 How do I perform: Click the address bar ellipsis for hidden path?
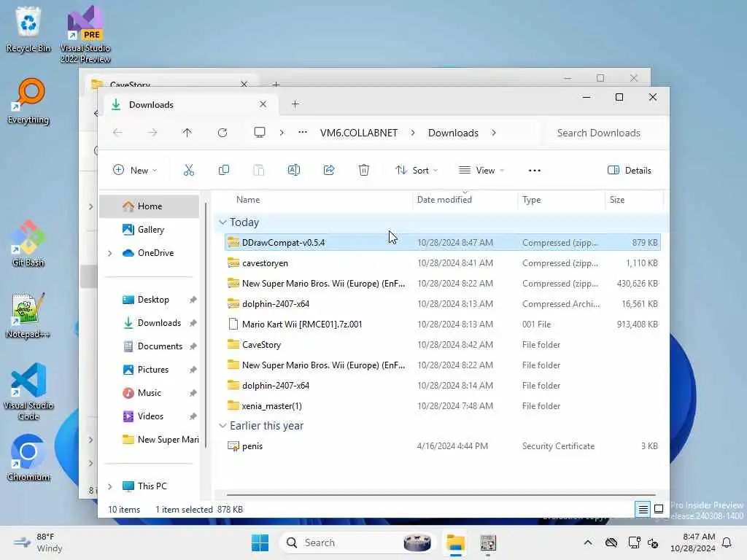(x=303, y=133)
